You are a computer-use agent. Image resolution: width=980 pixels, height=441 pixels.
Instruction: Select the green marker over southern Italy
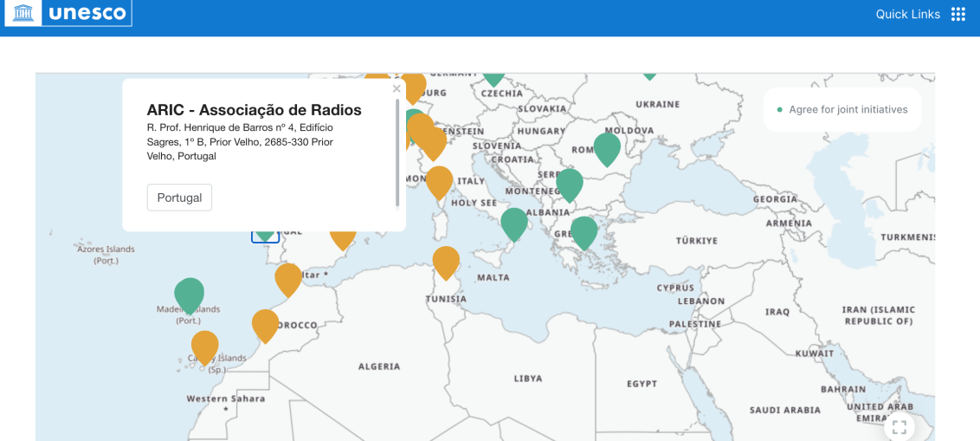514,223
